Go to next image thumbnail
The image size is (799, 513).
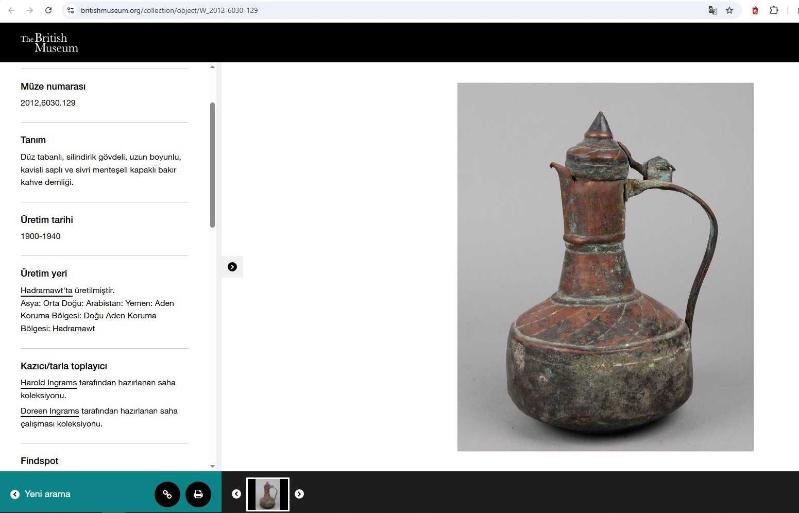coord(299,494)
